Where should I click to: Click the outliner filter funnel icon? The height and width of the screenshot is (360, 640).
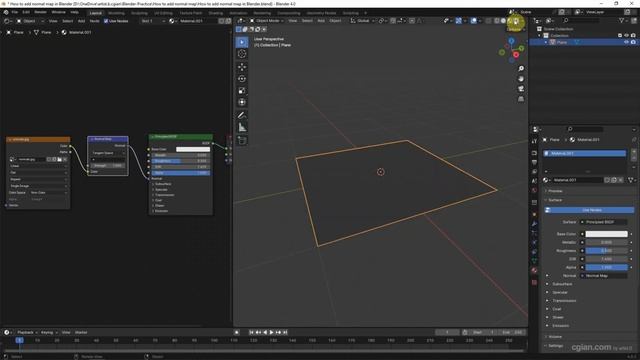(x=622, y=20)
